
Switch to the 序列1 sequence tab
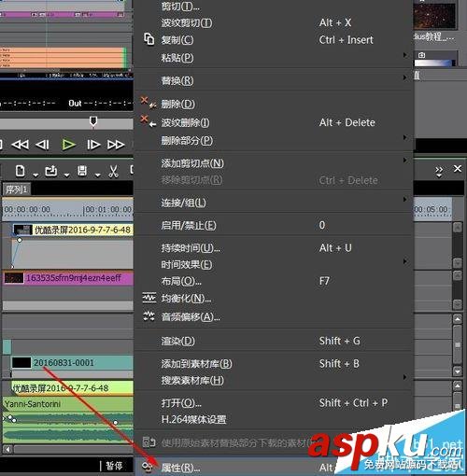point(17,189)
